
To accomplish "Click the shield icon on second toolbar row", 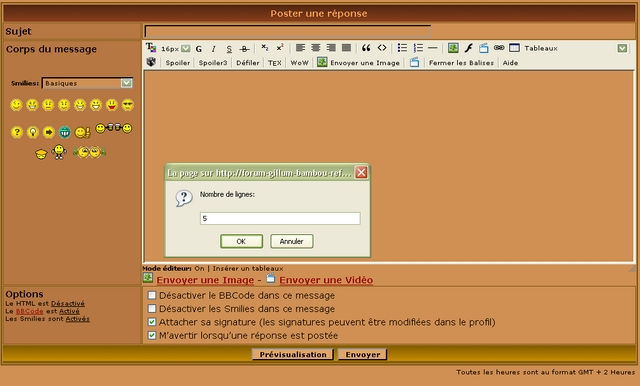I will coord(151,62).
